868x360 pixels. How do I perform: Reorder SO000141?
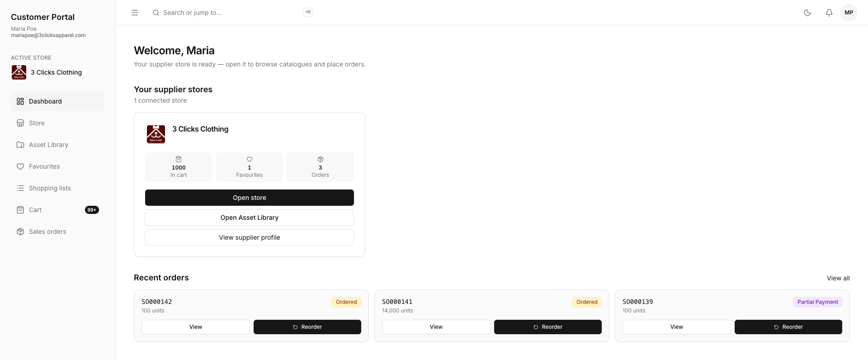(548, 327)
